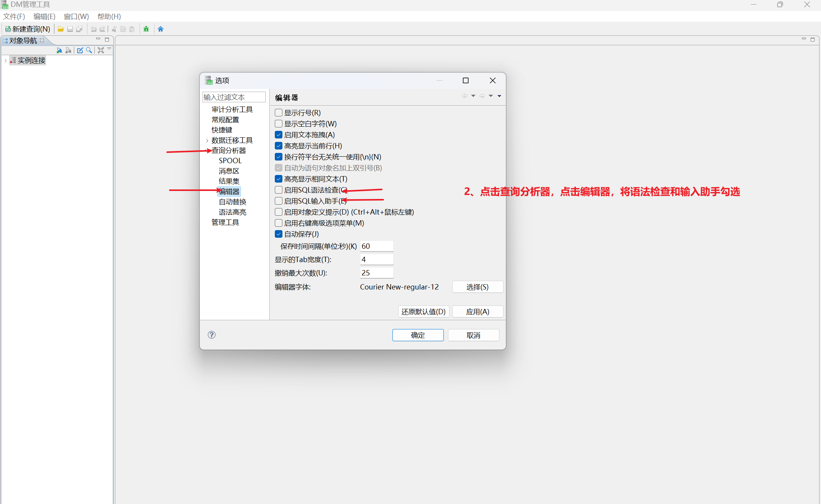Click the copy toolbar icon
821x504 pixels.
coord(123,29)
